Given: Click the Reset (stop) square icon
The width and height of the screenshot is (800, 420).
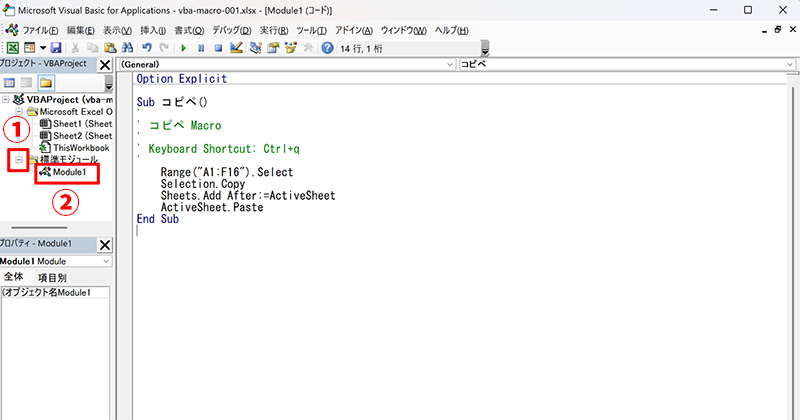Looking at the screenshot, I should pos(218,47).
